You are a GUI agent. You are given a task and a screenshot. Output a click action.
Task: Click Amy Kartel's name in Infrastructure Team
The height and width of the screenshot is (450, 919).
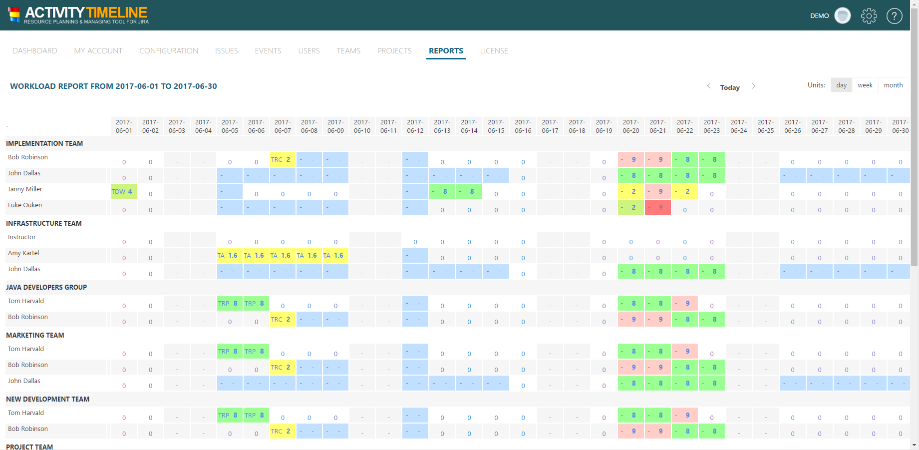tap(22, 253)
